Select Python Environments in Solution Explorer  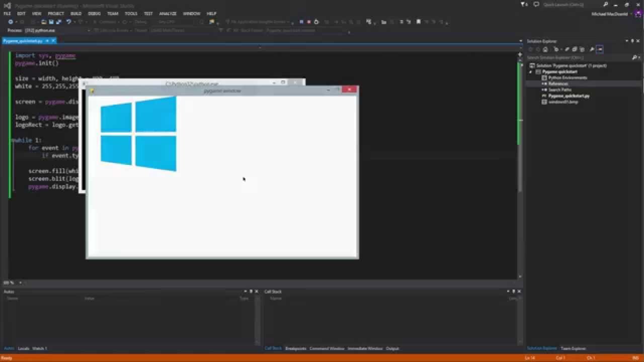pos(568,77)
